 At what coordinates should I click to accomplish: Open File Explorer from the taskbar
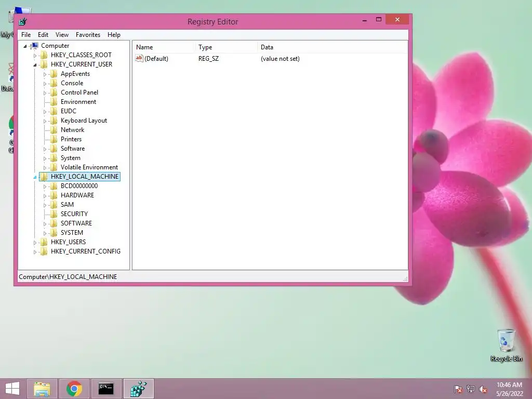pyautogui.click(x=42, y=389)
